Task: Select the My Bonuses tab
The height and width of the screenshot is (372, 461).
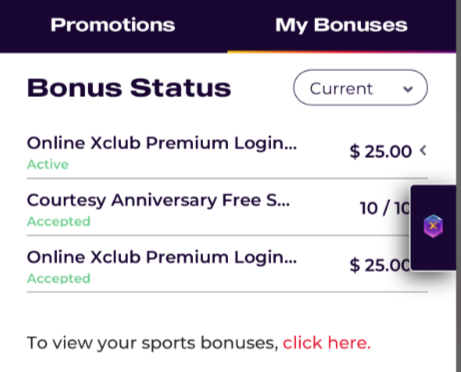Action: click(341, 26)
